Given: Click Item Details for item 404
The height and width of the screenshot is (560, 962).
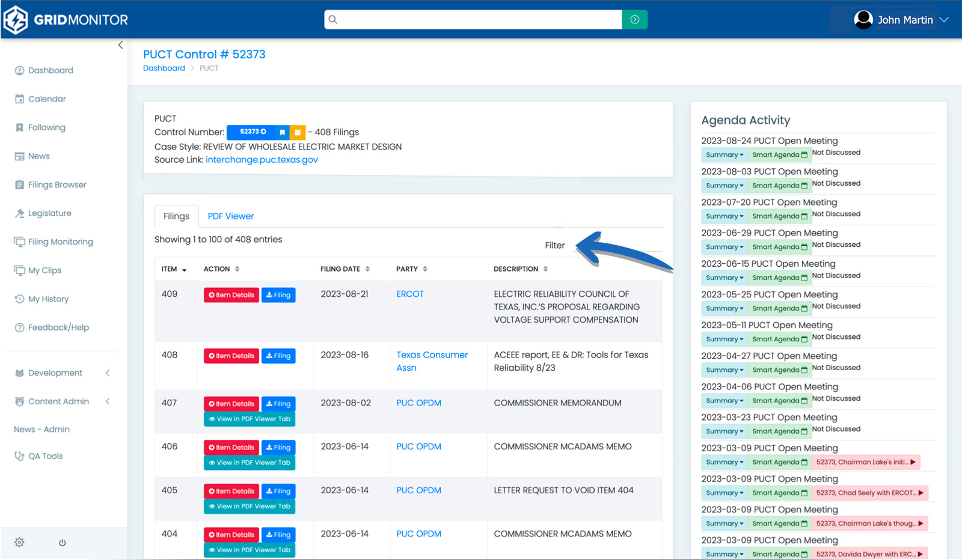Looking at the screenshot, I should pos(231,535).
